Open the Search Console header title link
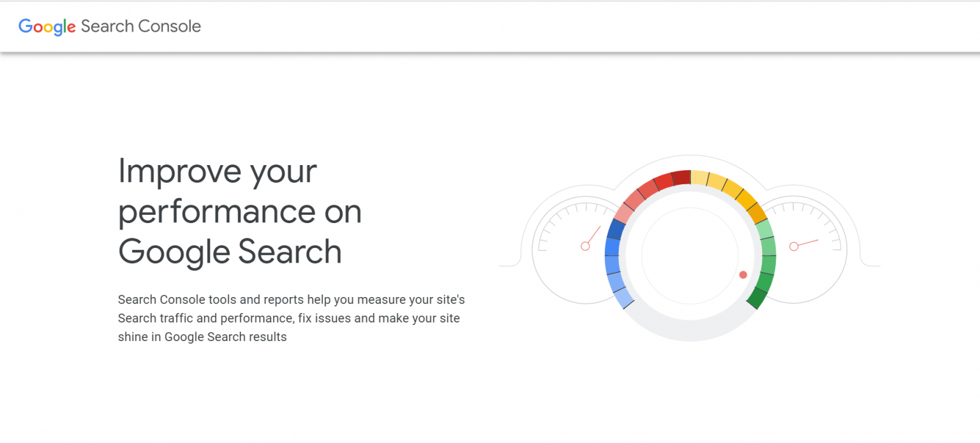The height and width of the screenshot is (443, 980). (141, 26)
